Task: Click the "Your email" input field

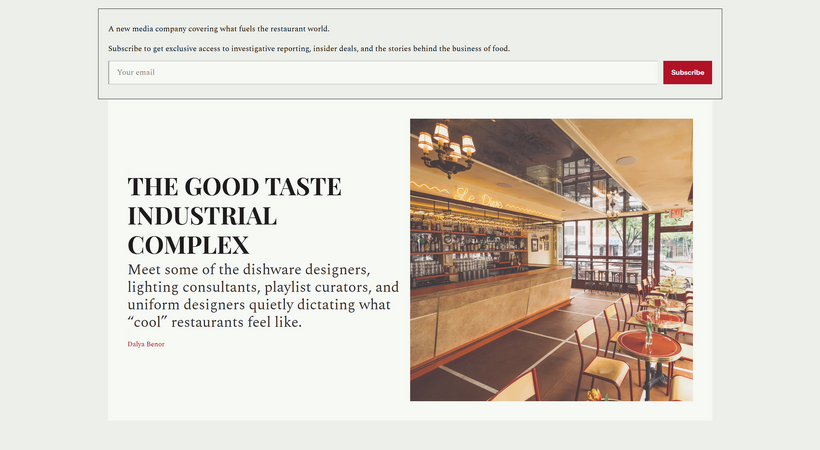Action: (383, 72)
